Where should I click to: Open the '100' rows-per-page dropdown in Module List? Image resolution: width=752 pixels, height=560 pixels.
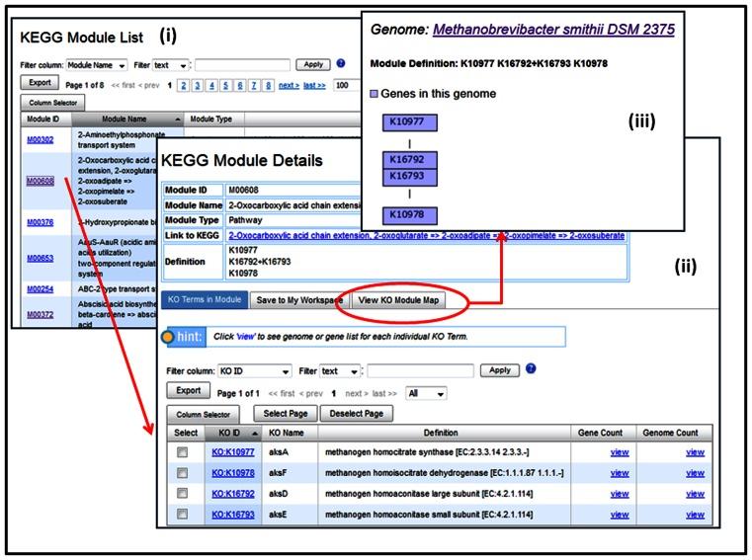coord(347,85)
